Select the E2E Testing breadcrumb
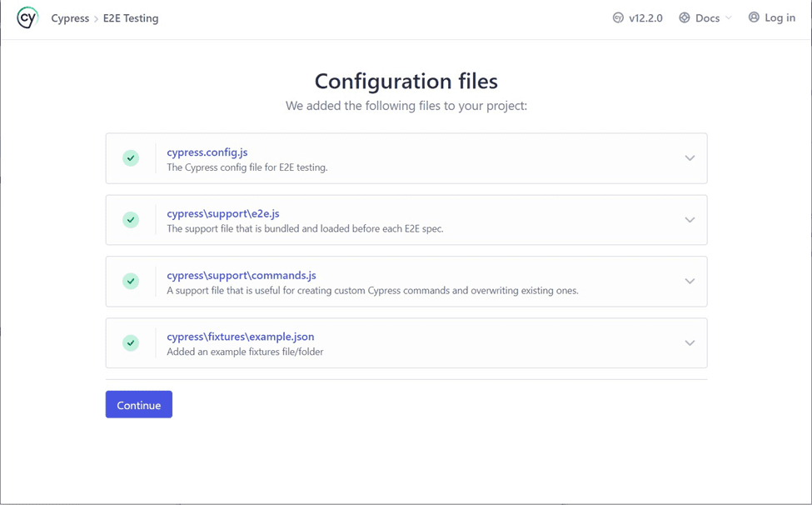This screenshot has height=505, width=812. pos(131,18)
